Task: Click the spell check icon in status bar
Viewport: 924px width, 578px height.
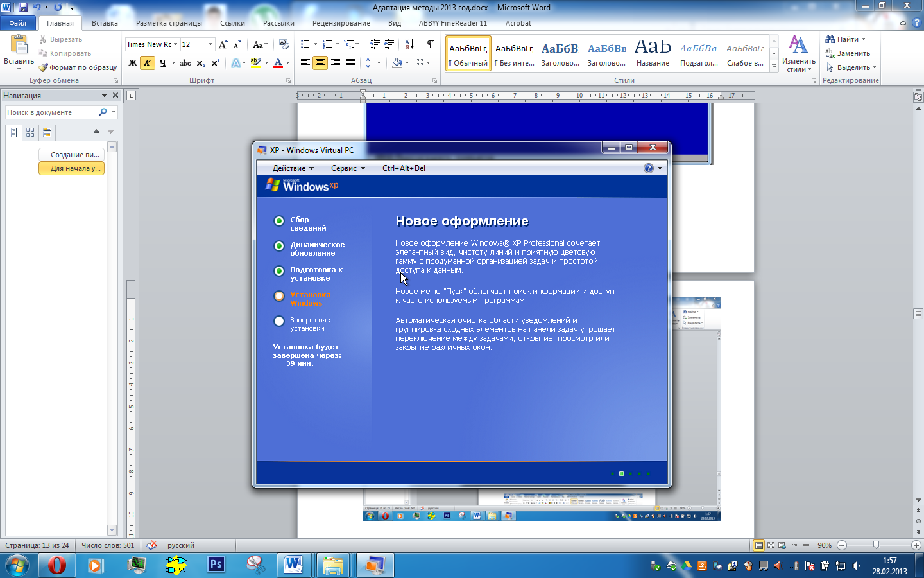Action: 151,545
